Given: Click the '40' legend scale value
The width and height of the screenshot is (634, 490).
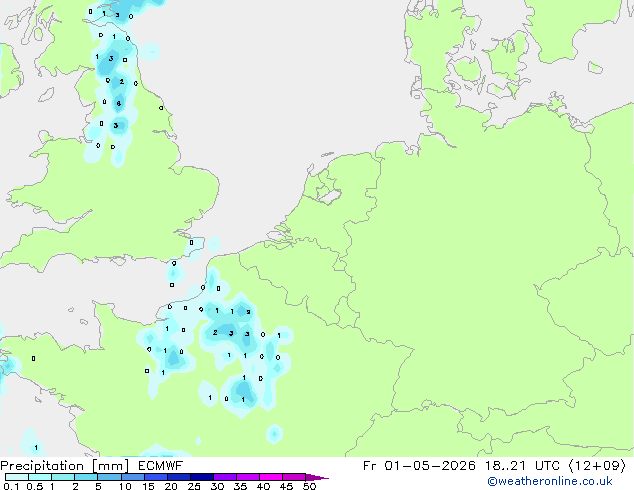Looking at the screenshot, I should click(263, 486).
